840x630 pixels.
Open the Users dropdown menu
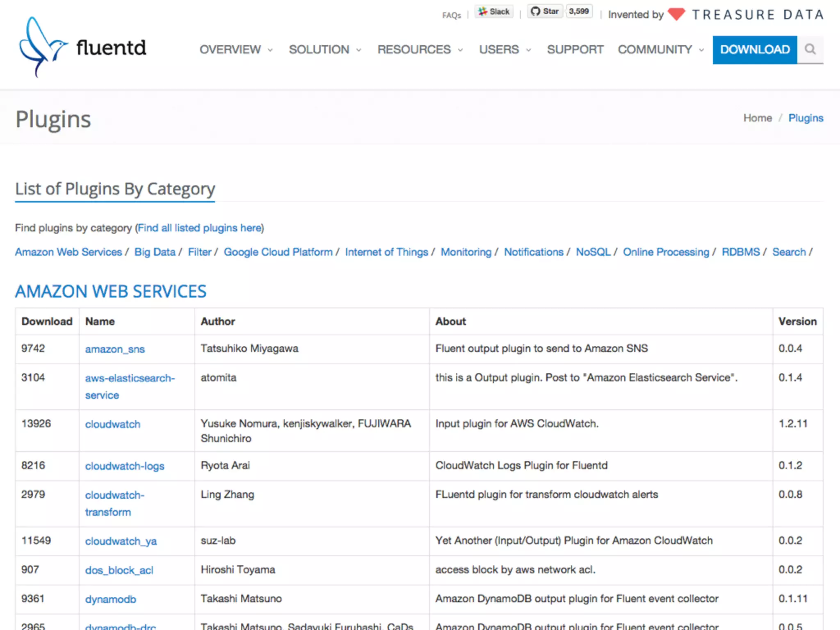pos(505,50)
